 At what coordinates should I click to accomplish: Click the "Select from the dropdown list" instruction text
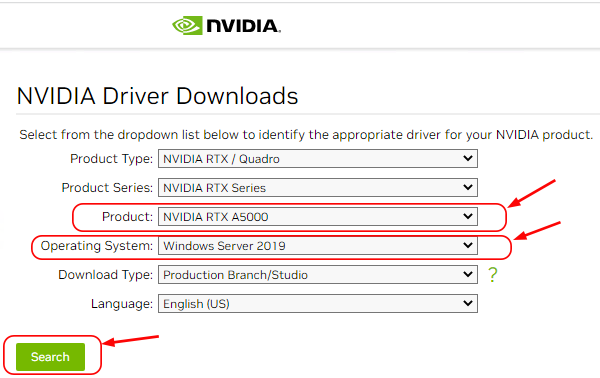306,135
